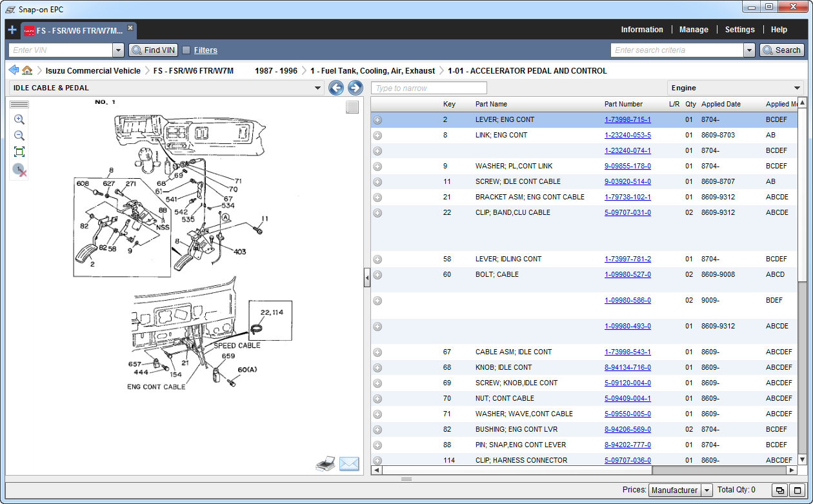Screen dimensions: 813x504
Task: Zoom in on the parts diagram
Action: coord(19,119)
